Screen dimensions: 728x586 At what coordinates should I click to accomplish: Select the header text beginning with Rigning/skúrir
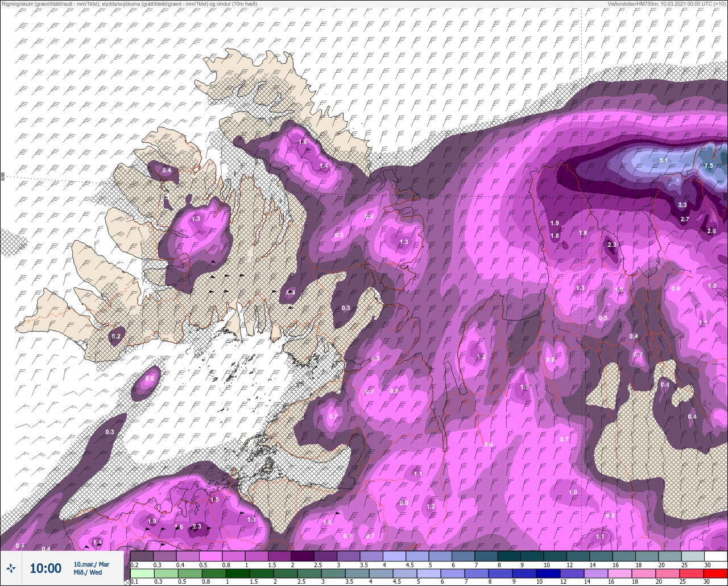point(129,4)
